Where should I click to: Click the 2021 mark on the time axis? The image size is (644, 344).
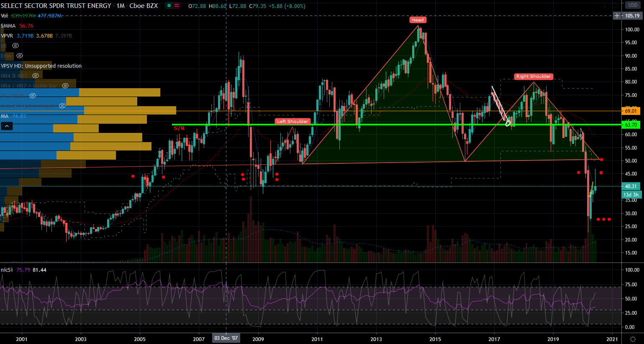(x=612, y=339)
